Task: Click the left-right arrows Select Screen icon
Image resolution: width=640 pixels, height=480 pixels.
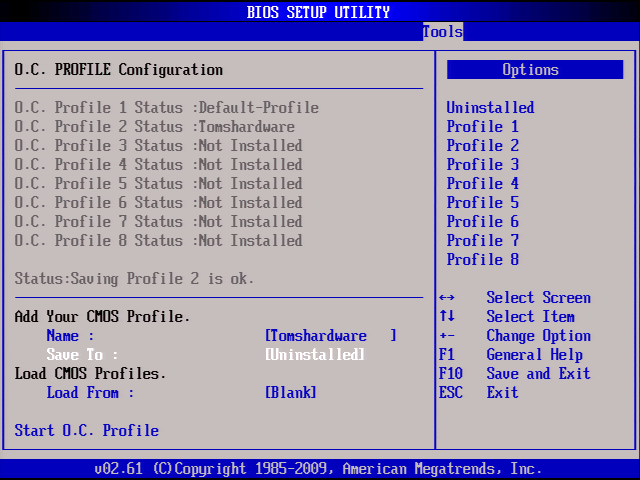Action: point(447,298)
